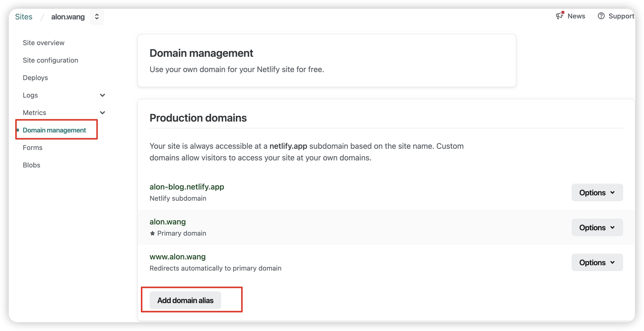Image resolution: width=644 pixels, height=331 pixels.
Task: Click the Support question mark icon
Action: 601,16
